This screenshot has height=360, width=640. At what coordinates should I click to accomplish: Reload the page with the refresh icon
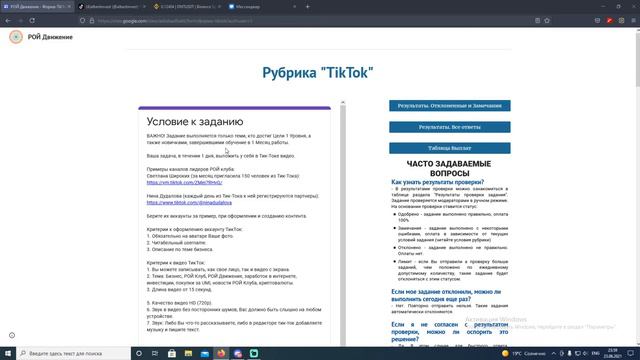point(32,20)
